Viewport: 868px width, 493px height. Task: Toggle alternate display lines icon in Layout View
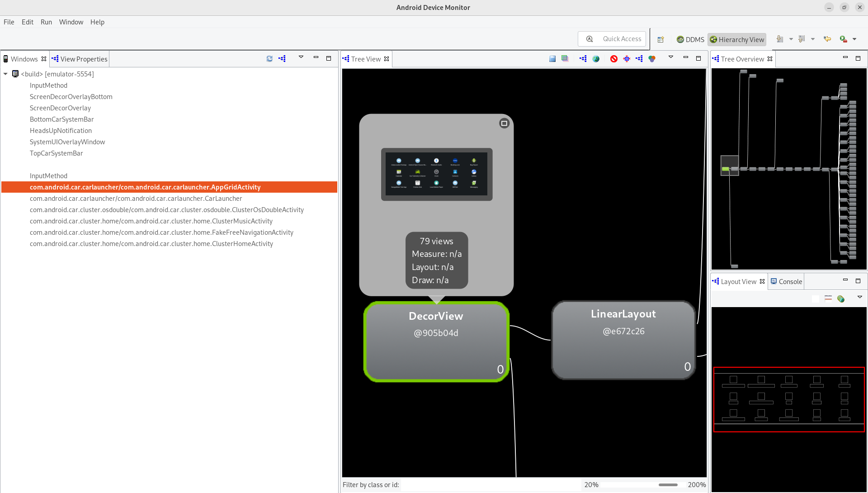coord(828,299)
